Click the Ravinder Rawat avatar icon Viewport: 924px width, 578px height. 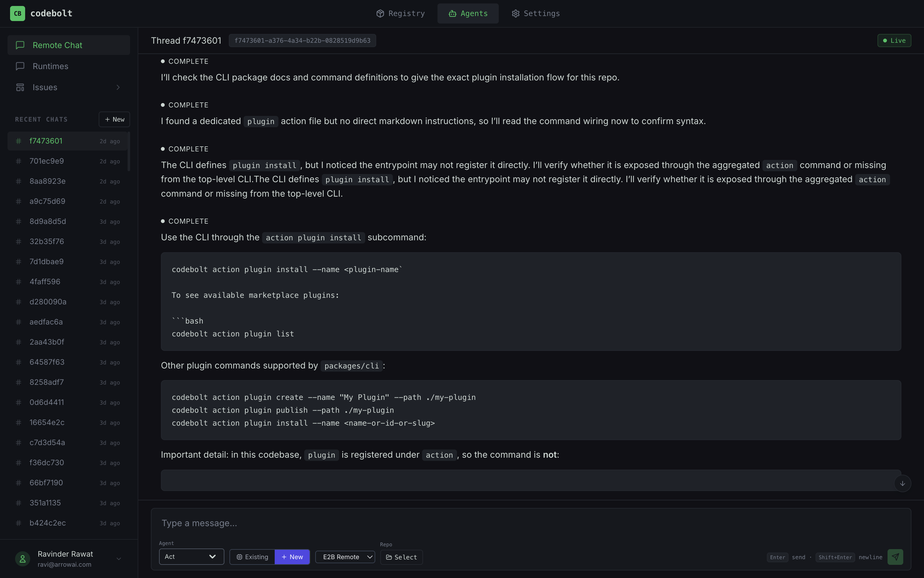pos(23,559)
